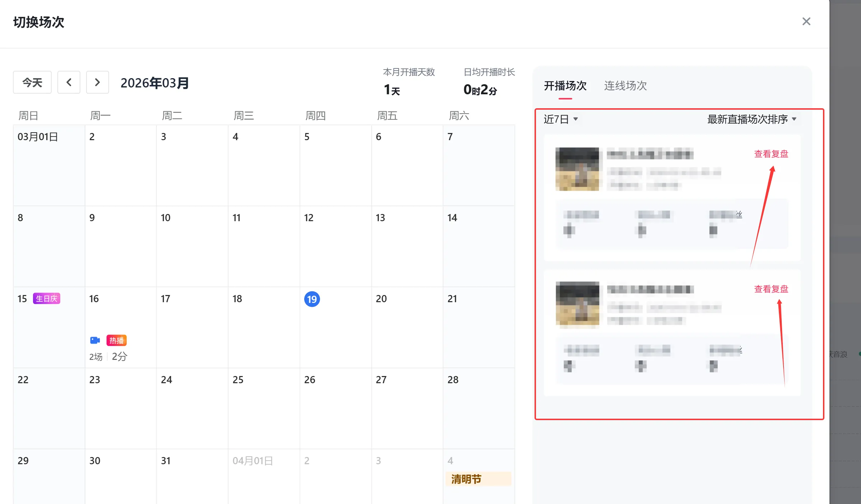Select the 04月01日 calendar cell
The height and width of the screenshot is (504, 861).
tap(264, 473)
